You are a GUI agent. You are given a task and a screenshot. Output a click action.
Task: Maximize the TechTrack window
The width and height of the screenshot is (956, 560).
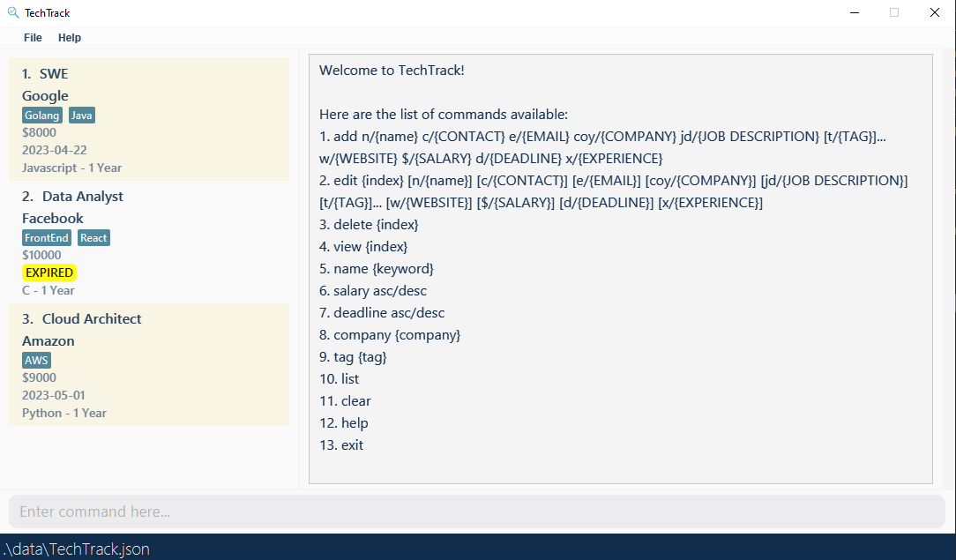point(894,12)
